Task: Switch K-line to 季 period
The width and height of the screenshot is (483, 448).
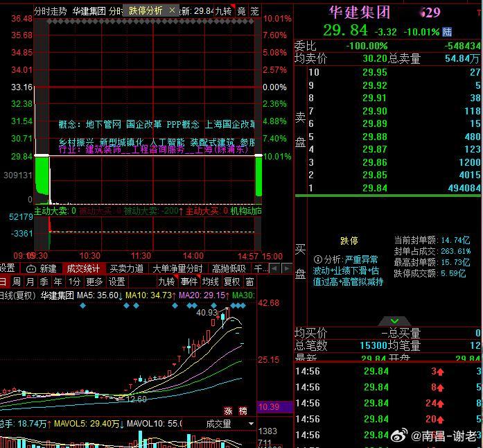Action: click(x=44, y=282)
